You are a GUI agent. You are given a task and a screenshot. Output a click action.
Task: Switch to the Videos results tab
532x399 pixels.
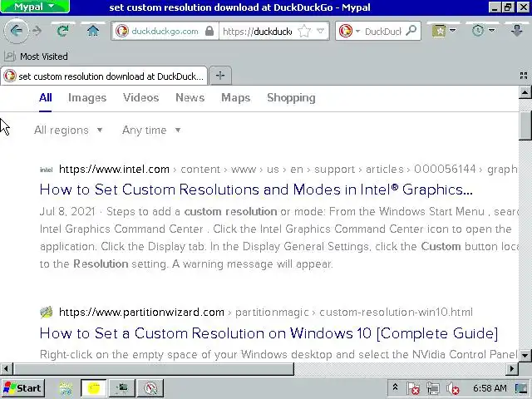(x=140, y=98)
